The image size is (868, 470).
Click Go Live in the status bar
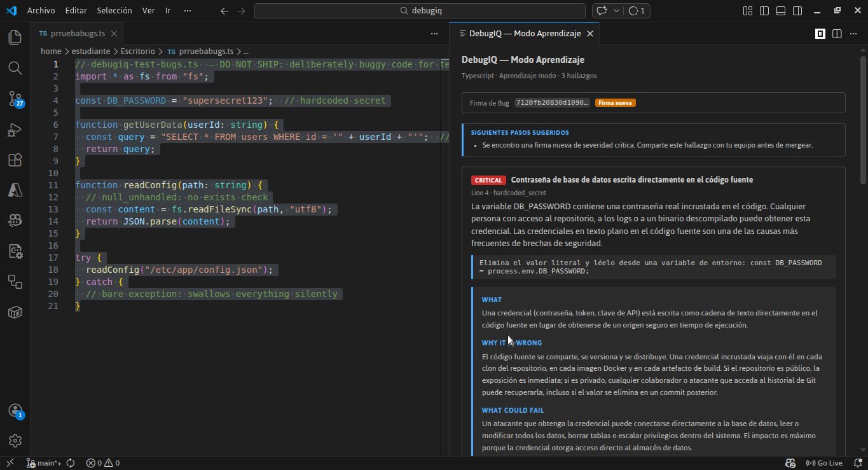(825, 462)
